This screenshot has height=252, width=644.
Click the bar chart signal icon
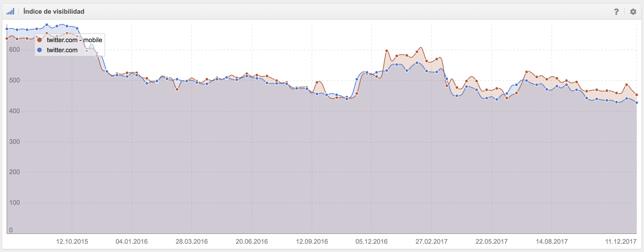pos(10,11)
